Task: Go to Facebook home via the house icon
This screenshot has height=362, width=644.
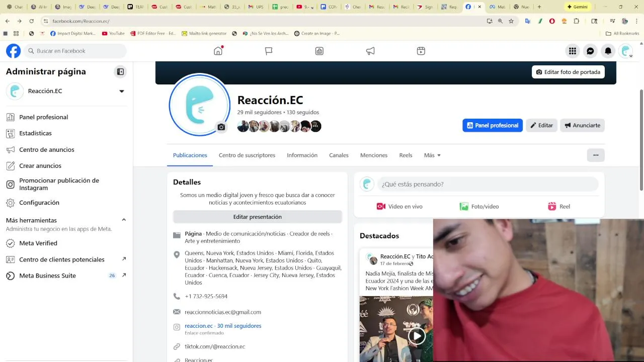Action: click(218, 51)
